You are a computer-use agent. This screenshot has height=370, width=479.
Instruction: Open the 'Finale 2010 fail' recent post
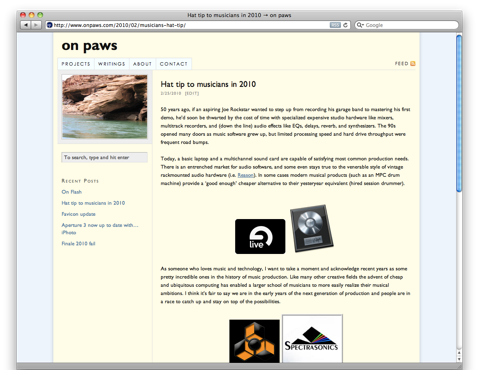pyautogui.click(x=78, y=244)
